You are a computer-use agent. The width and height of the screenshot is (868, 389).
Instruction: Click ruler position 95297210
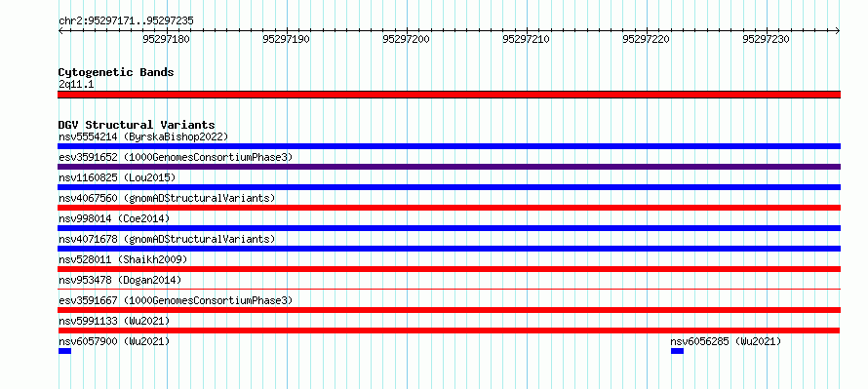click(x=527, y=39)
